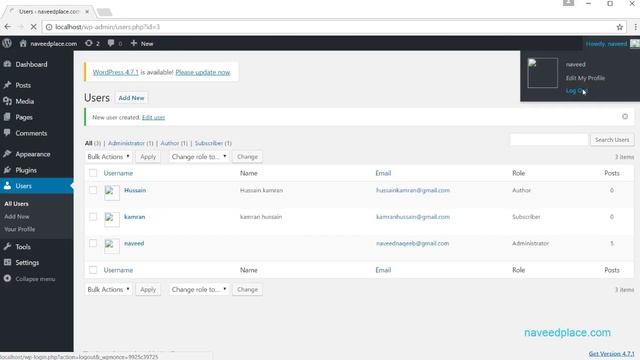
Task: Open the updates indicator showing 2
Action: [x=92, y=43]
